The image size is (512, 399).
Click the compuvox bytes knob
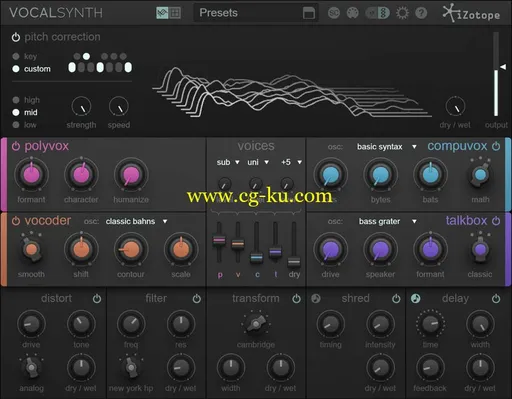point(380,174)
